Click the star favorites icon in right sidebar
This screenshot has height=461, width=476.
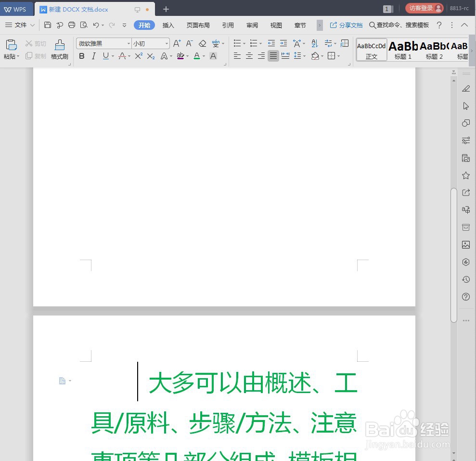465,175
